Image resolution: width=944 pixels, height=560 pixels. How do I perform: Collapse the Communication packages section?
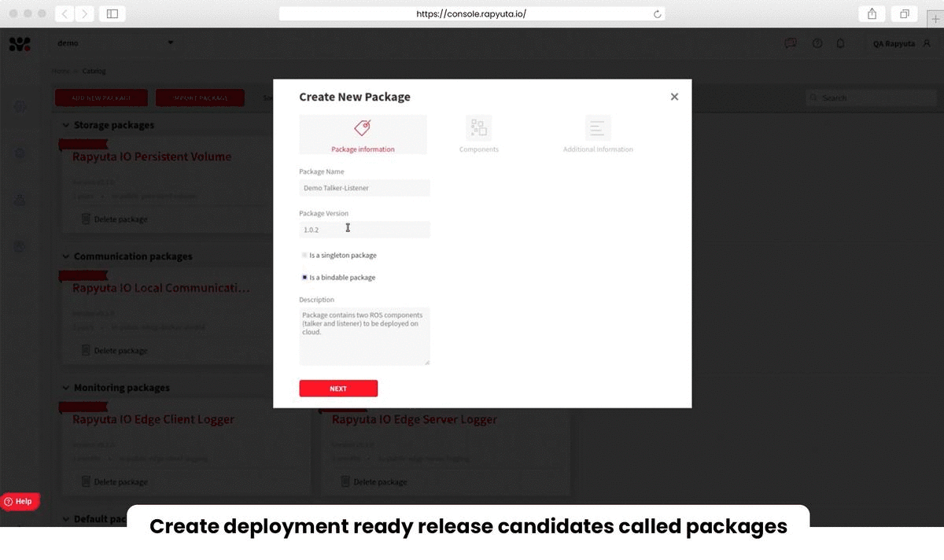66,256
